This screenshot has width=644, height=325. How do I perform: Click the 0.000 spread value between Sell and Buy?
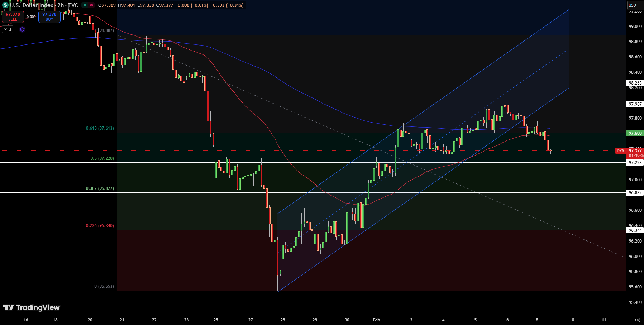[x=31, y=16]
